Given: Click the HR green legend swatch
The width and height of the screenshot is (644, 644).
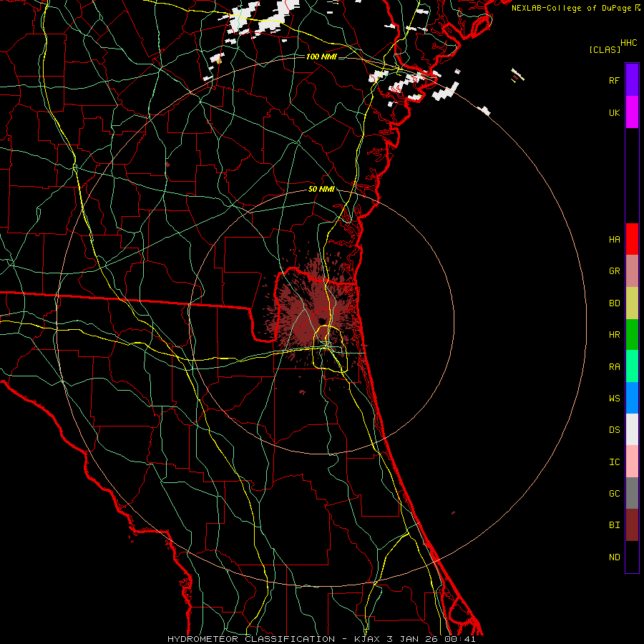Looking at the screenshot, I should (632, 335).
